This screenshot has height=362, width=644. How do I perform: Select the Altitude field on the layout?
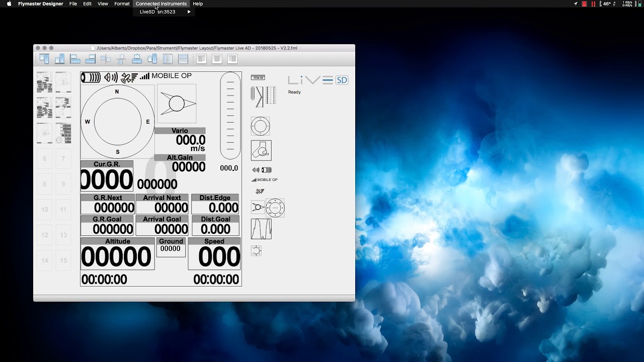118,253
